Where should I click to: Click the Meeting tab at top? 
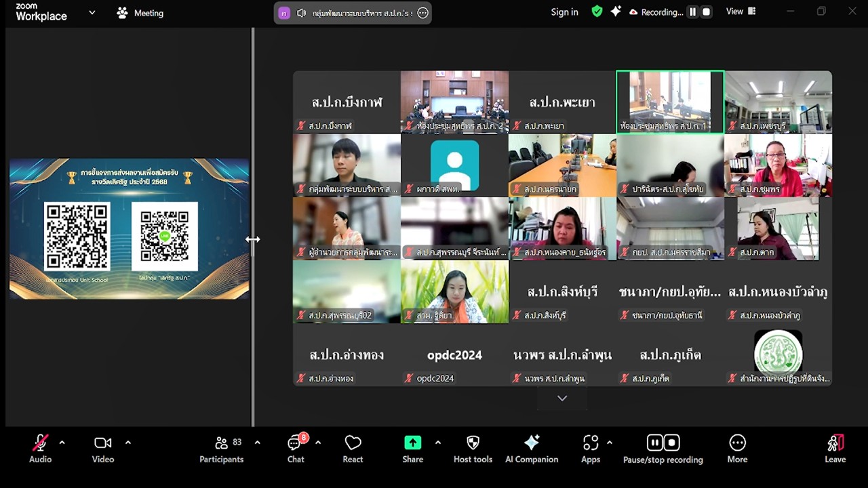click(x=140, y=13)
